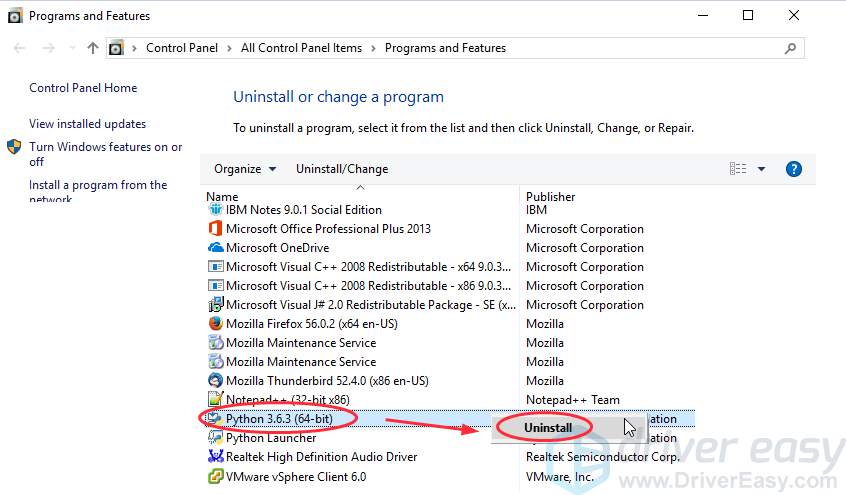
Task: Open help with the blue question mark
Action: (x=794, y=169)
